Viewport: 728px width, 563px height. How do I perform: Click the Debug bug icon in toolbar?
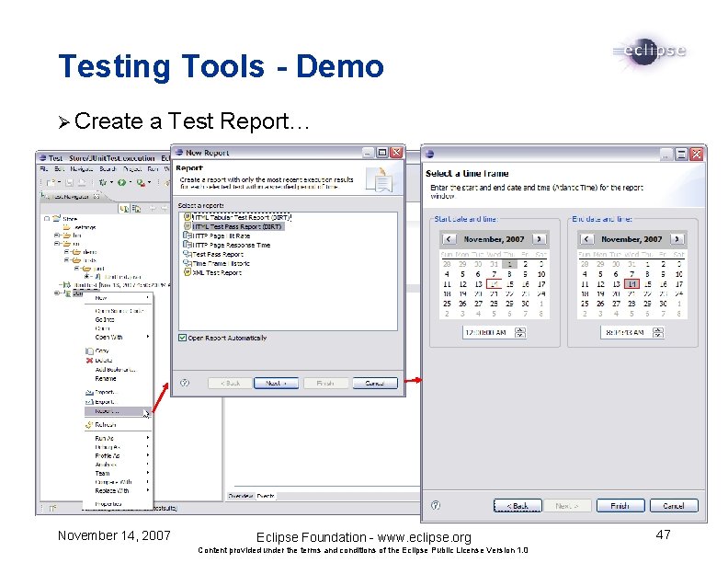103,182
